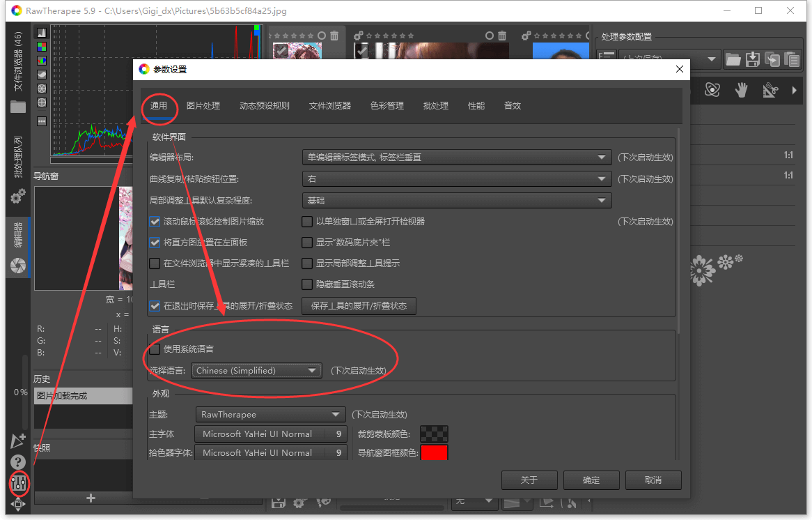Toggle save tool collapsed state on exit
Screen dimensions: 812x520
click(155, 306)
